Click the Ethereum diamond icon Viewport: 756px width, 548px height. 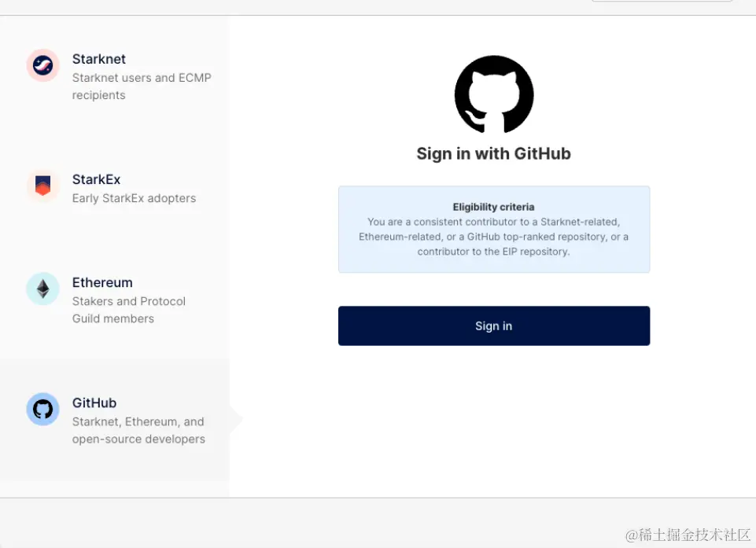tap(43, 289)
